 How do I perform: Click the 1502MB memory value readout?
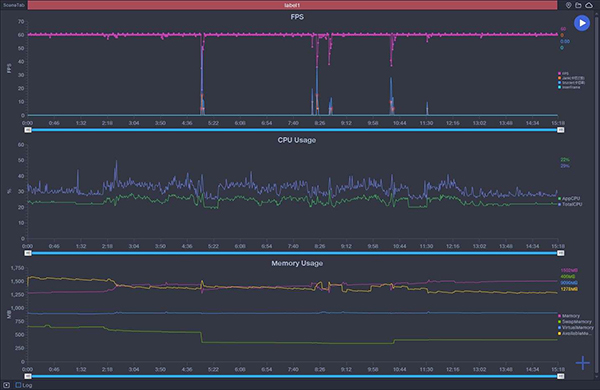coord(569,271)
